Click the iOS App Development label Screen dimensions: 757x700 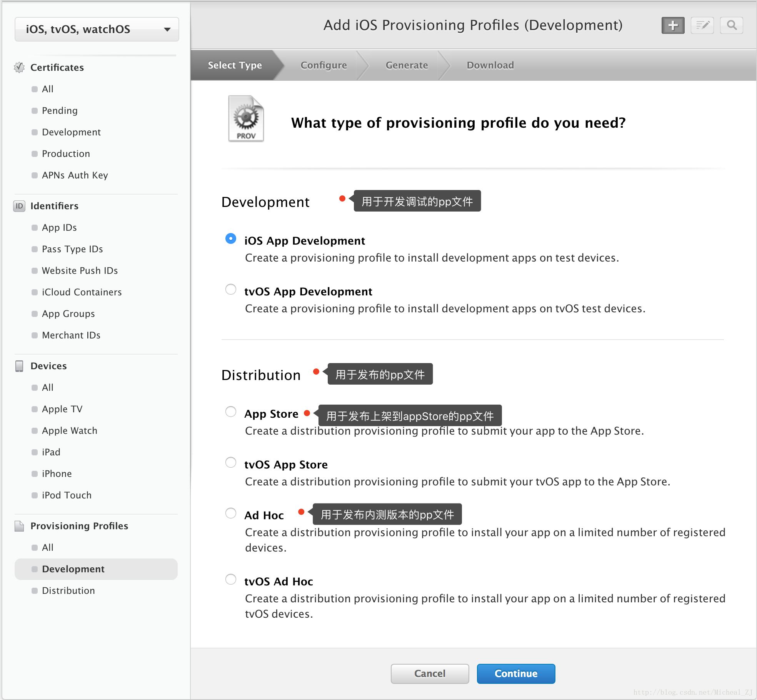pyautogui.click(x=305, y=241)
